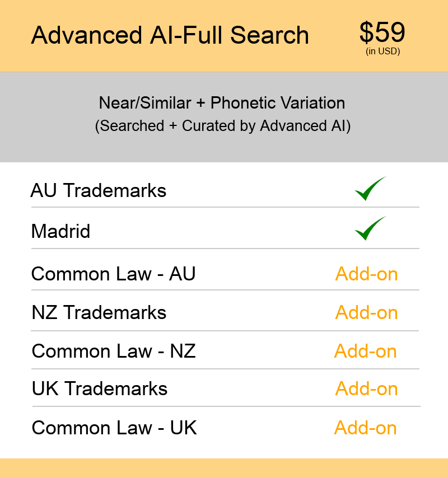Click the "Searched + Curated by Advanced AI" text
Viewport: 448px width, 478px height.
pyautogui.click(x=222, y=126)
